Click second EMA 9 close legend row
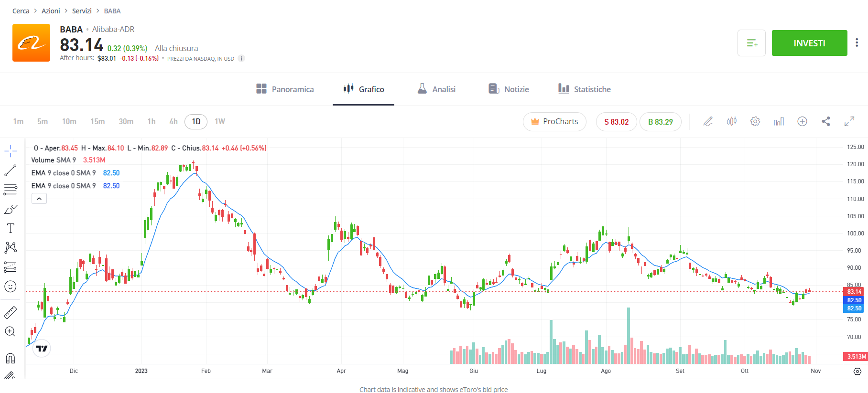The height and width of the screenshot is (393, 868). [x=76, y=186]
